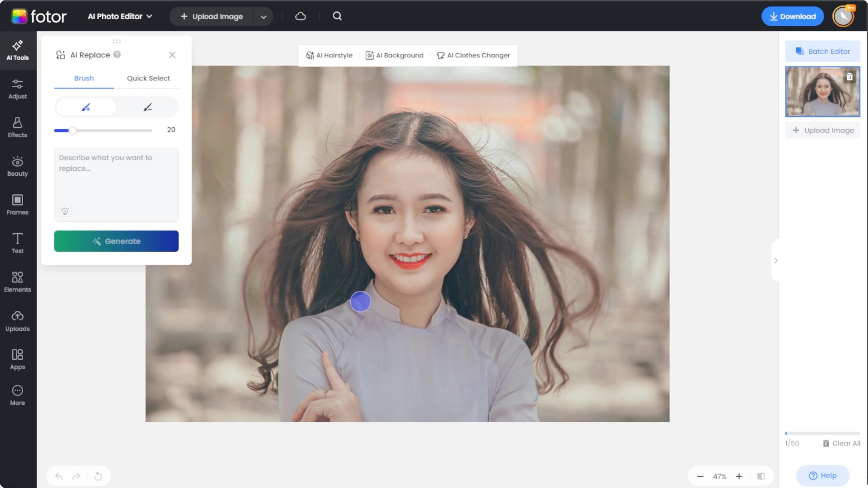Grab the AI Replace panel handle dots
This screenshot has width=868, height=488.
117,41
